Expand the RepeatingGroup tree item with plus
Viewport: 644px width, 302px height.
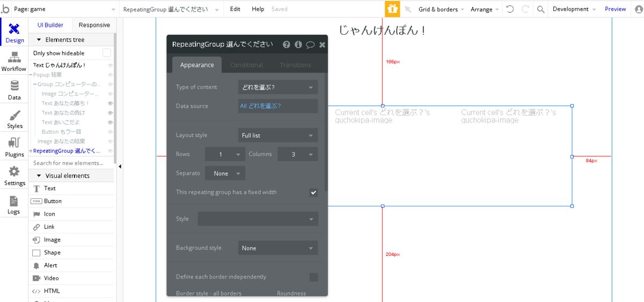[31, 151]
